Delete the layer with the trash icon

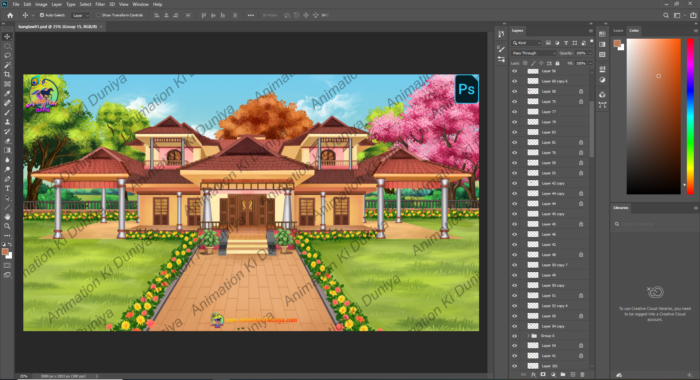tap(582, 375)
